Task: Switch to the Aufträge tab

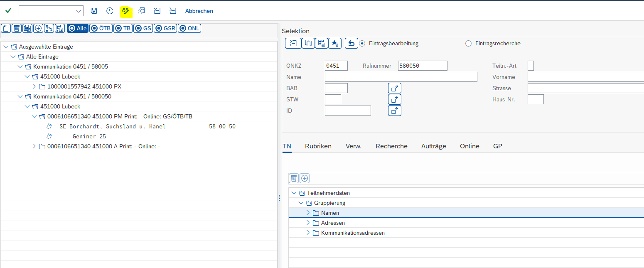Action: click(434, 146)
